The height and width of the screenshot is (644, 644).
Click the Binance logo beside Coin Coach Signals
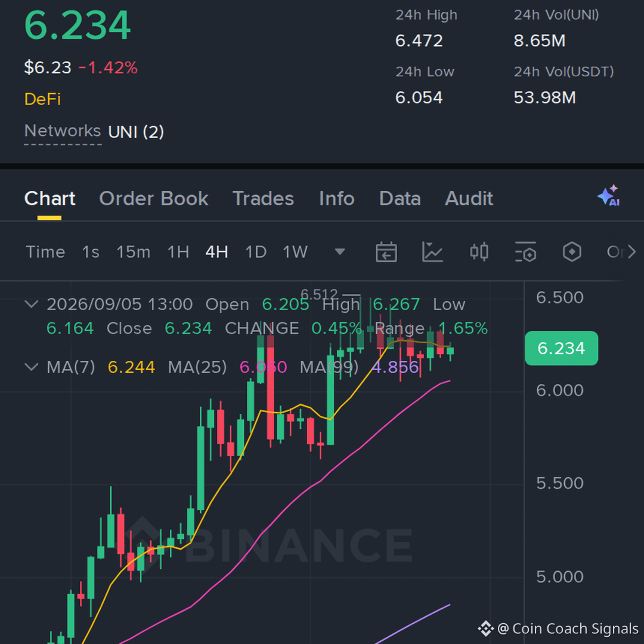(485, 628)
